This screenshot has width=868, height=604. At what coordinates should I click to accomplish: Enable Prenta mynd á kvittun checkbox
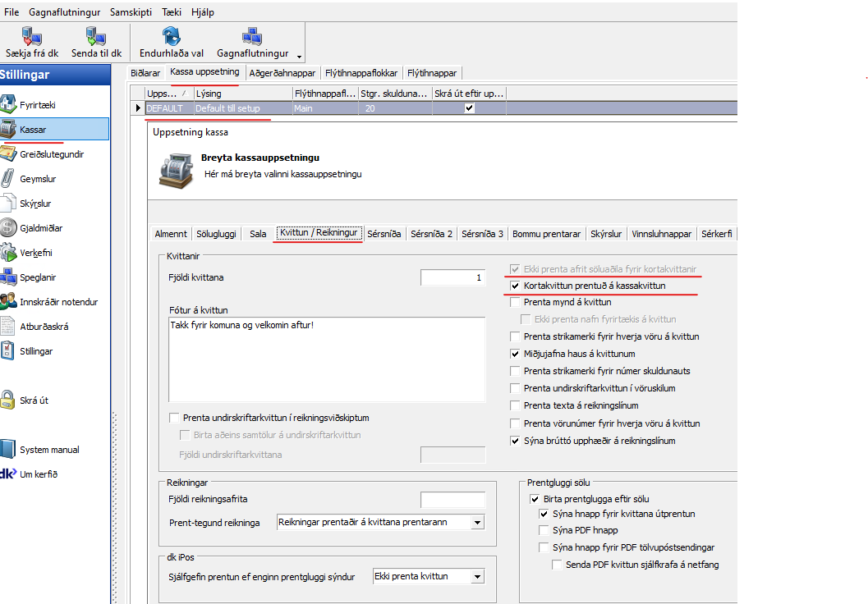[515, 303]
